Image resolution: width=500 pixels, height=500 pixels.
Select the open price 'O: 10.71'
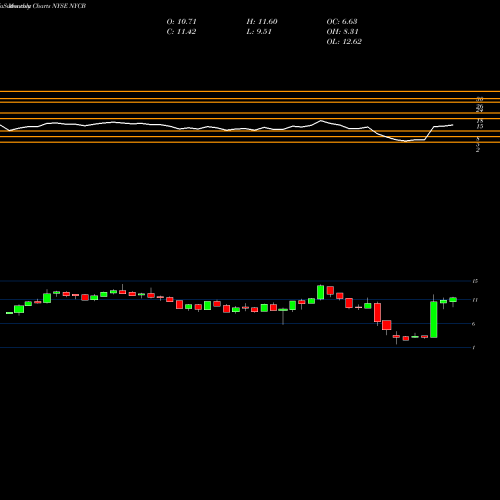coord(181,22)
